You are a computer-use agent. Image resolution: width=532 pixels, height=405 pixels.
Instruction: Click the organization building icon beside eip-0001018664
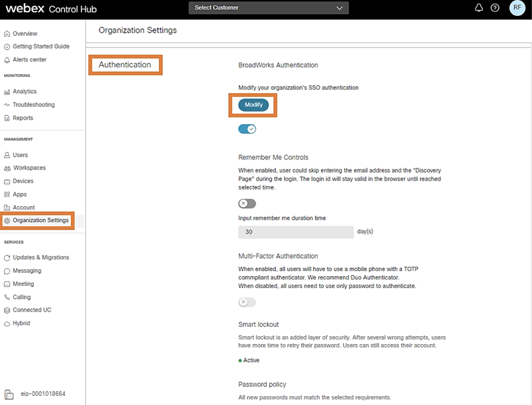(9, 395)
